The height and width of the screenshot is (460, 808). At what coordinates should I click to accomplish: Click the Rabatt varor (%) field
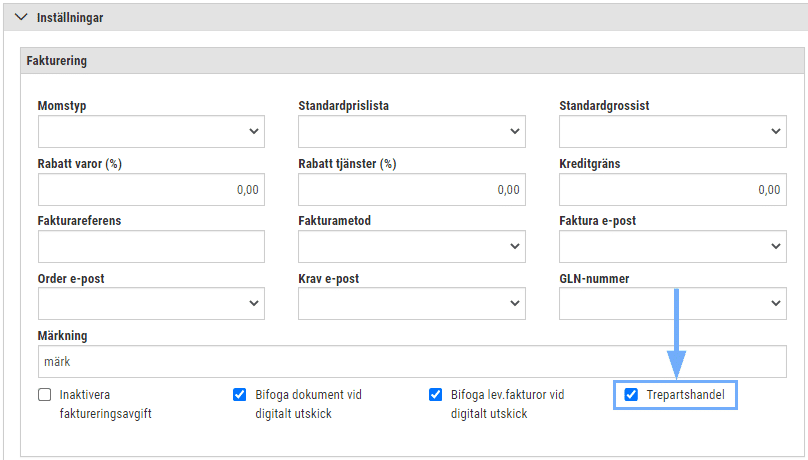151,190
